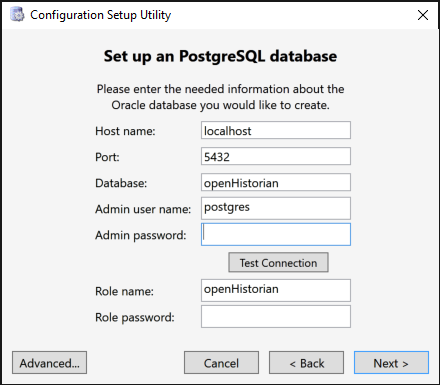Click the Configuration Setup Utility app icon
The height and width of the screenshot is (385, 440).
[x=17, y=15]
